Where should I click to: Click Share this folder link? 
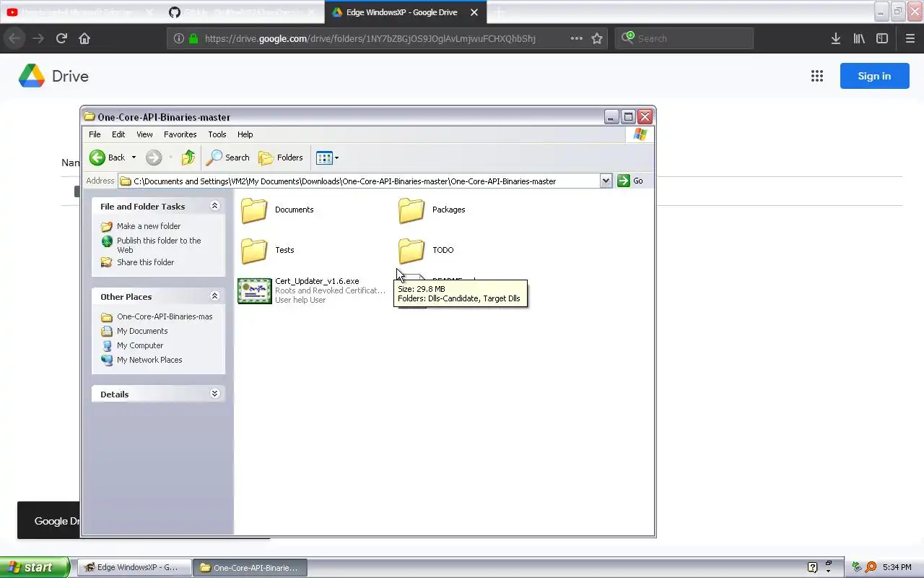click(x=145, y=262)
